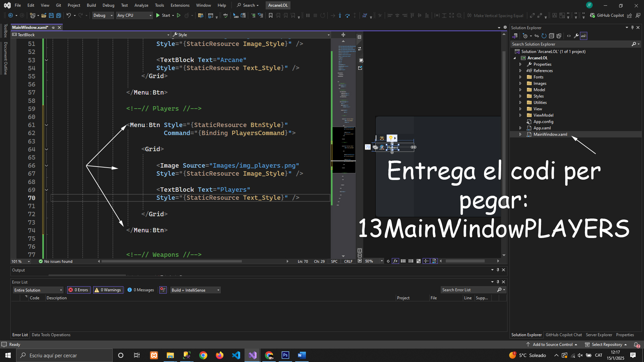
Task: Toggle the 0 Warnings filter
Action: pyautogui.click(x=108, y=290)
